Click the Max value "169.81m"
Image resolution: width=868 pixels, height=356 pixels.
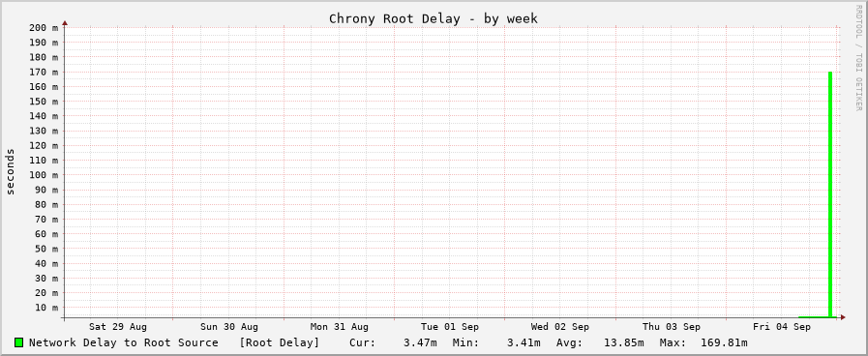tap(724, 342)
